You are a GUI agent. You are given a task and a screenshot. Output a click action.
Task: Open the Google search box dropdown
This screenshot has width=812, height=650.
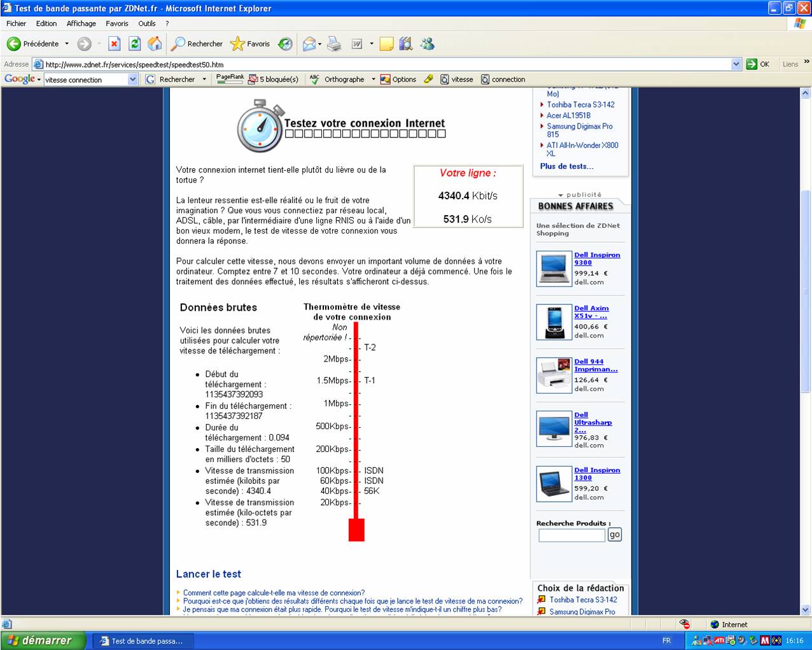(x=133, y=80)
